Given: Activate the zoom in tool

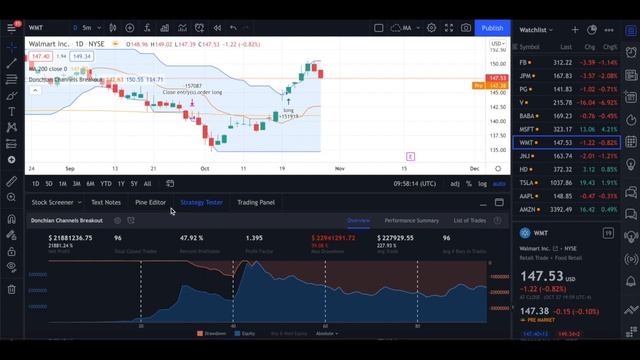Looking at the screenshot, I should pyautogui.click(x=11, y=198).
